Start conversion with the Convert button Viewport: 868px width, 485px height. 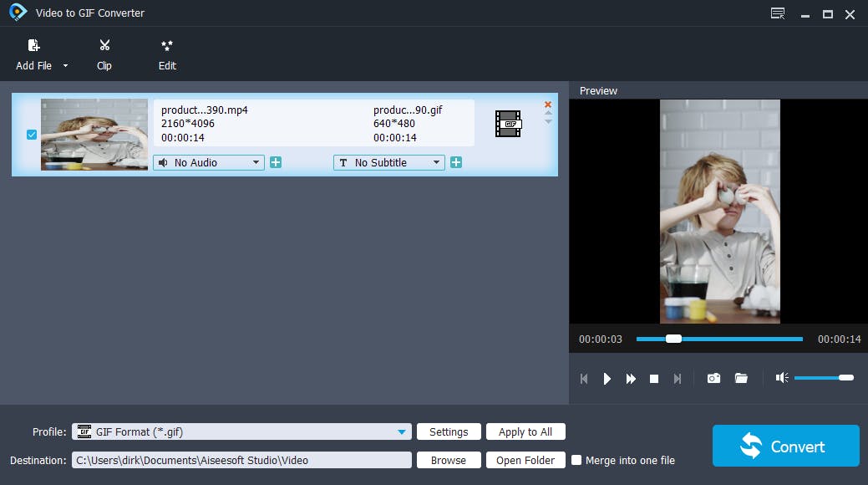pyautogui.click(x=785, y=446)
